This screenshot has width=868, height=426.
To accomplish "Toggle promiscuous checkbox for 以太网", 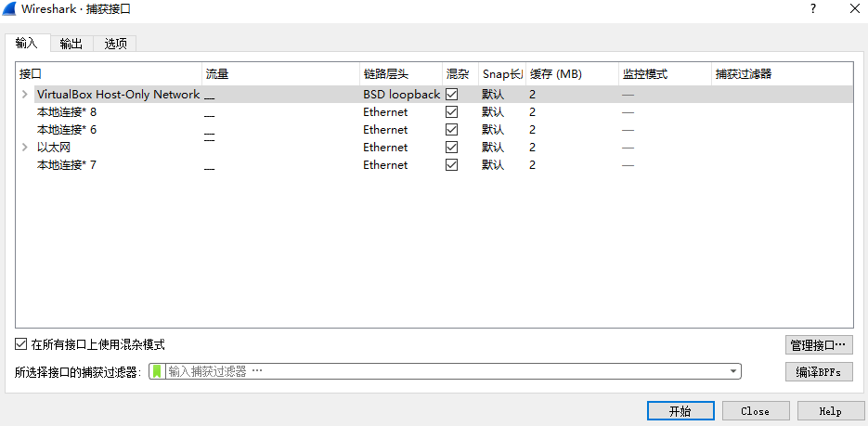I will click(x=452, y=148).
